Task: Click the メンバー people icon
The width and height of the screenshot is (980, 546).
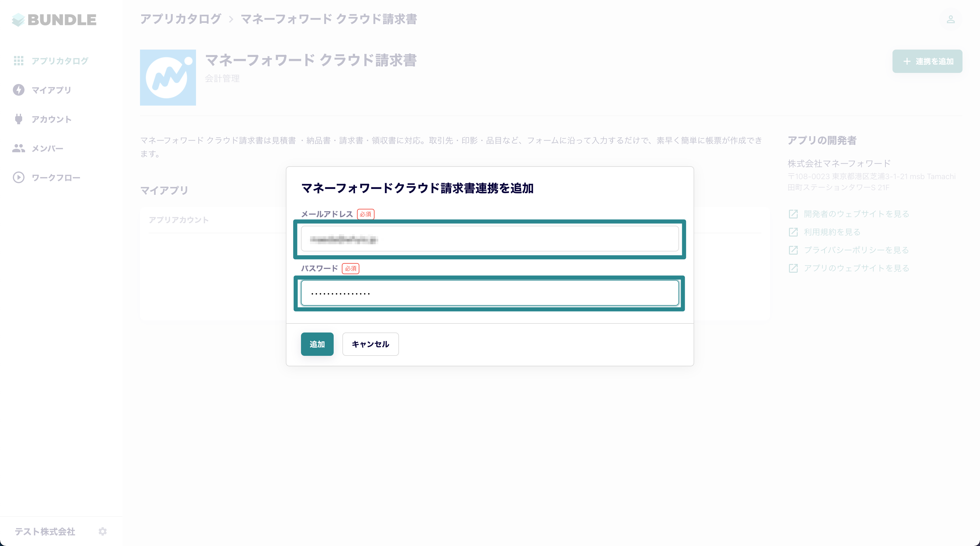Action: [x=19, y=148]
